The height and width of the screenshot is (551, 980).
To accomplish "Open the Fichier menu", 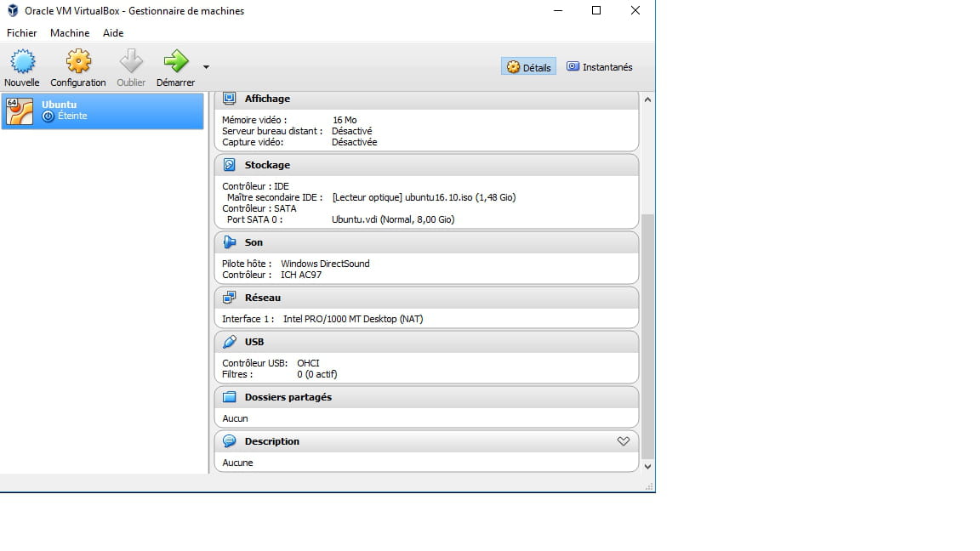I will 22,33.
